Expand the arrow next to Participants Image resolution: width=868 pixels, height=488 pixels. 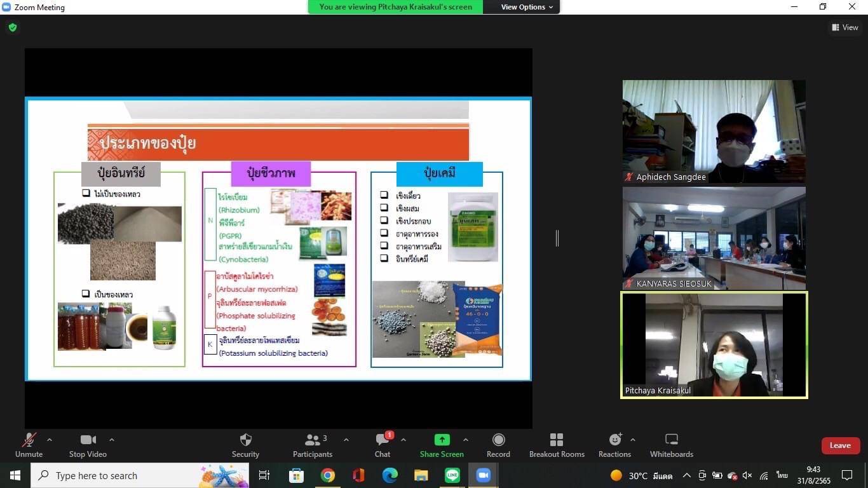click(x=346, y=440)
